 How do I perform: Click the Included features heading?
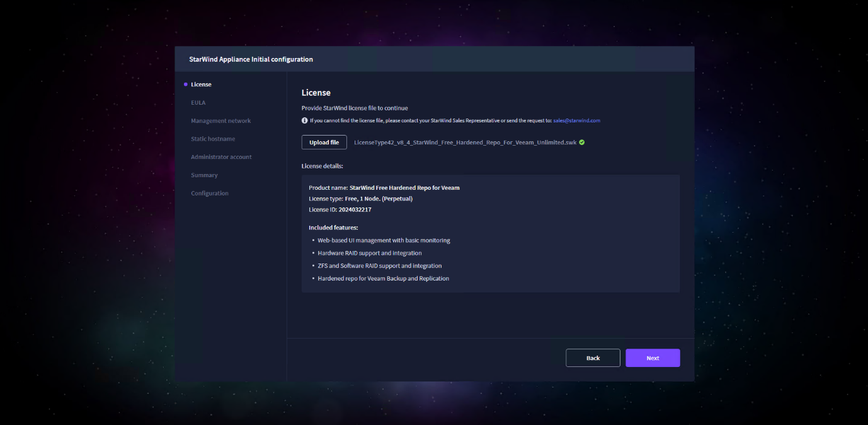pos(333,227)
